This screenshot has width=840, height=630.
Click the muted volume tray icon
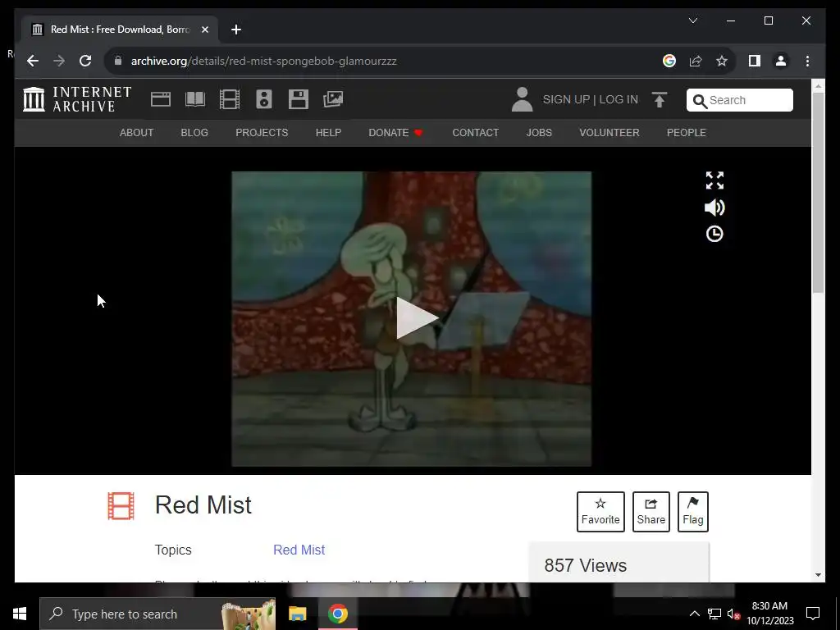pos(733,614)
